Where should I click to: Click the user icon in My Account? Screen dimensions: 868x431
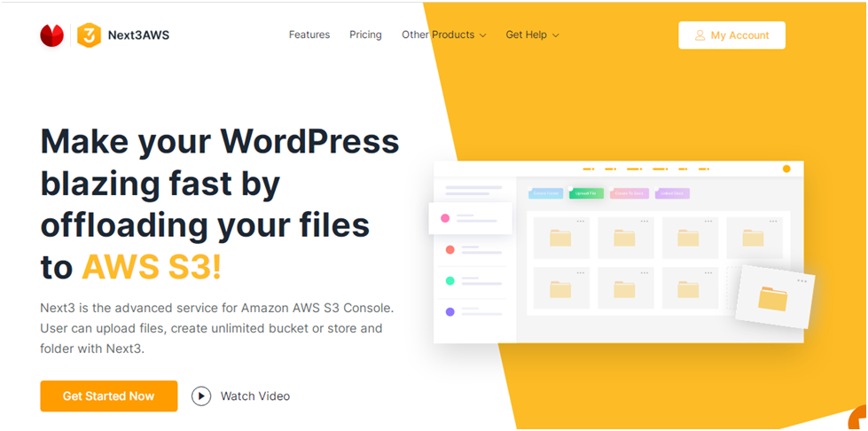click(x=700, y=35)
